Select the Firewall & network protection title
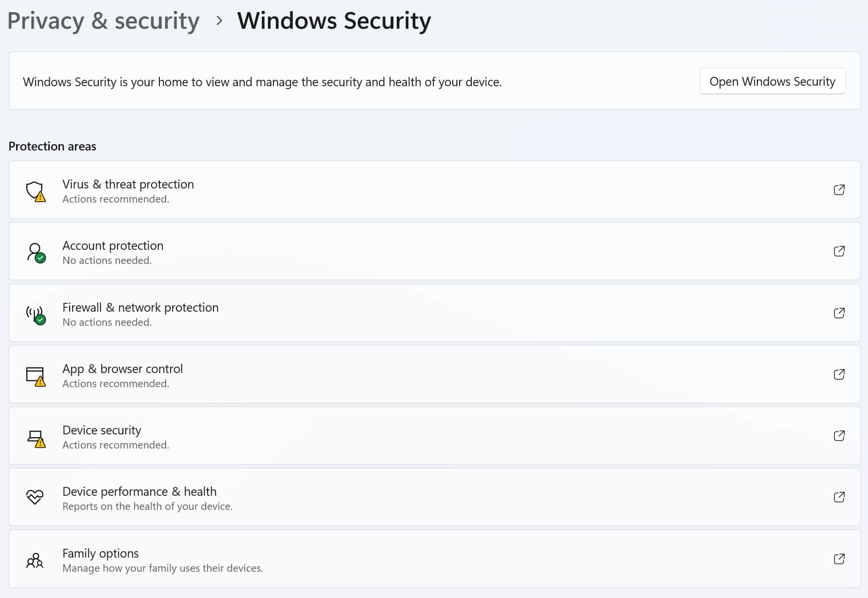This screenshot has width=868, height=598. point(140,307)
